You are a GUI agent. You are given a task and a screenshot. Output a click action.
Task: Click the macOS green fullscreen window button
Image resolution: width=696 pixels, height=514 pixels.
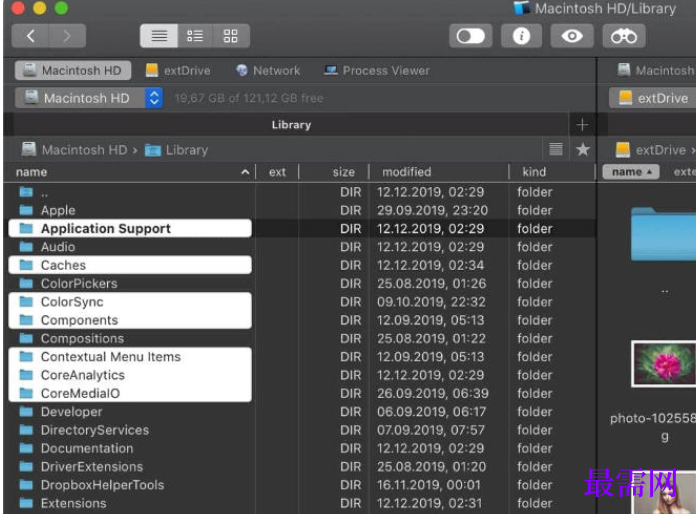61,8
